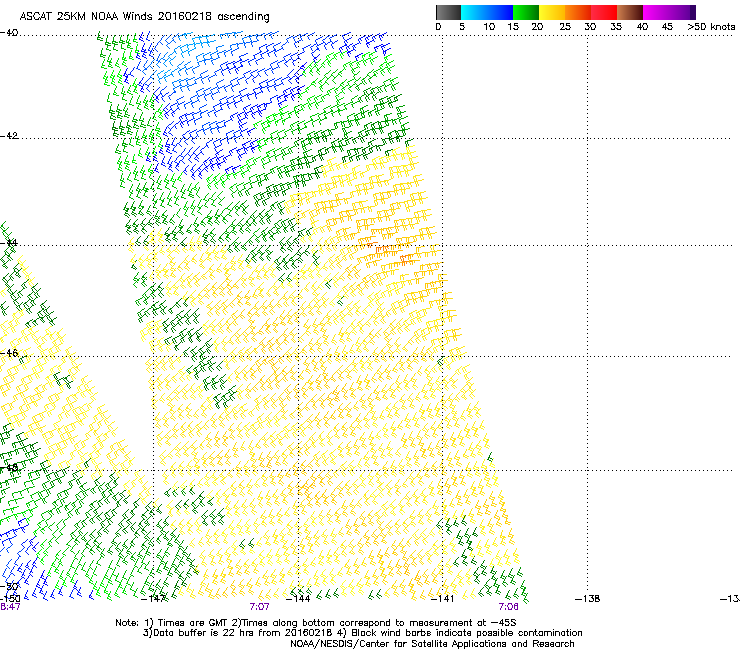This screenshot has height=650, width=740.
Task: Click the -40 latitude axis label
Action: [9, 33]
